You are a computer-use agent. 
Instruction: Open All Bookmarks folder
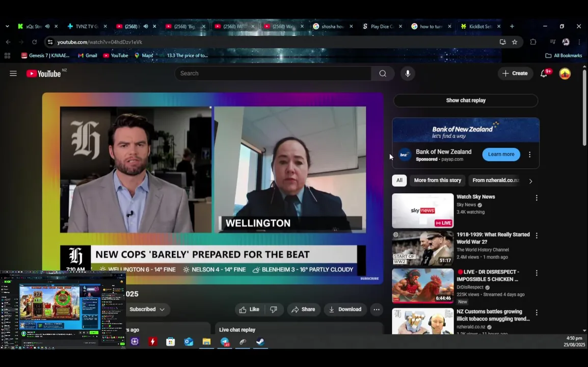(x=564, y=56)
